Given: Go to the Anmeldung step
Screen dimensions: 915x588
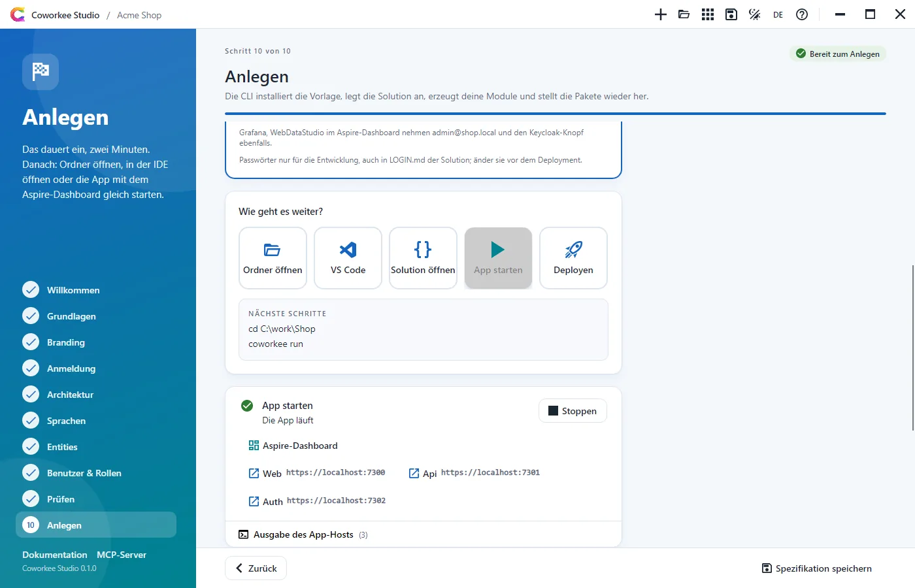Looking at the screenshot, I should coord(96,368).
